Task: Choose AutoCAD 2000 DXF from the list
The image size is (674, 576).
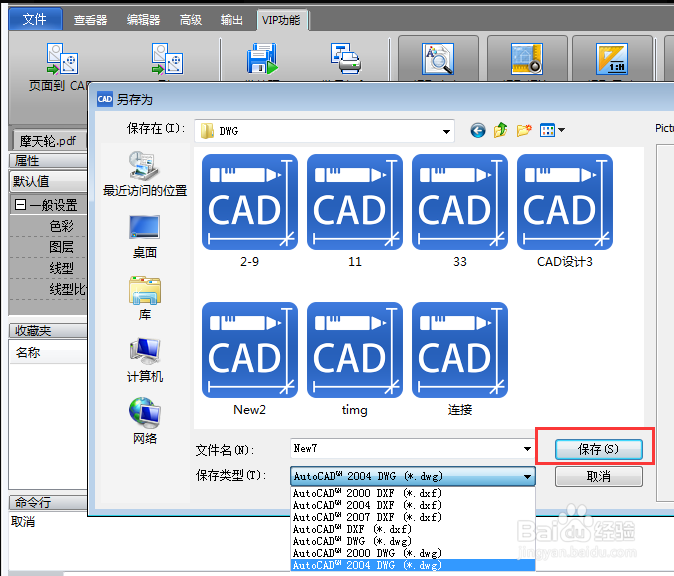Action: tap(413, 493)
